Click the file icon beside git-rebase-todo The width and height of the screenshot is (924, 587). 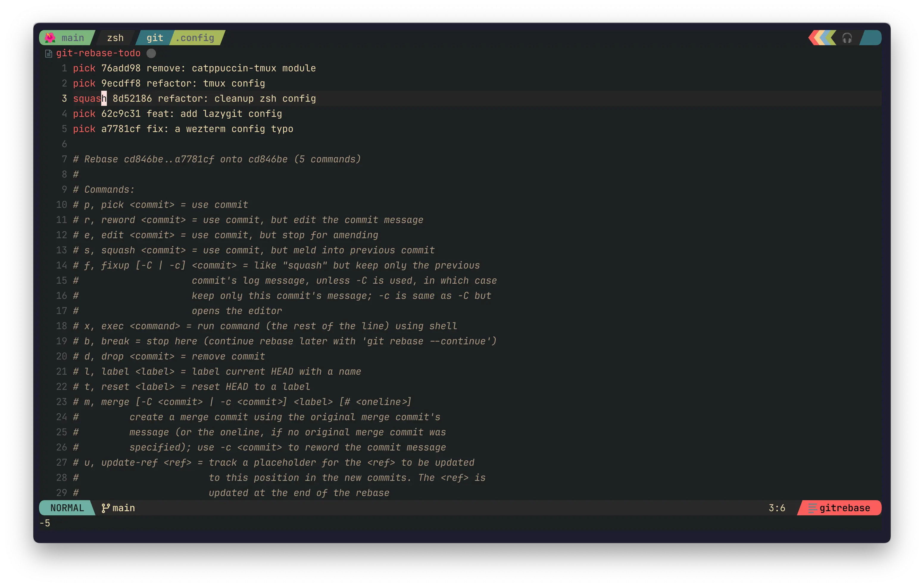[48, 53]
